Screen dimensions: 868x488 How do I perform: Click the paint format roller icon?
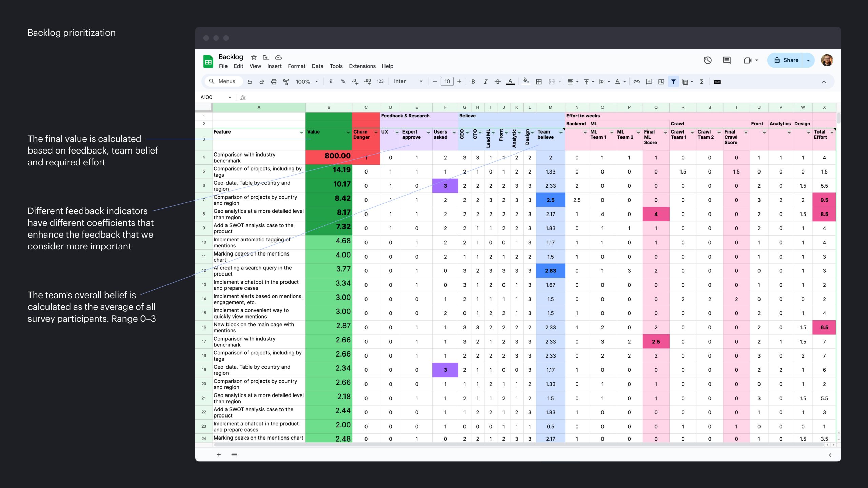pos(286,82)
